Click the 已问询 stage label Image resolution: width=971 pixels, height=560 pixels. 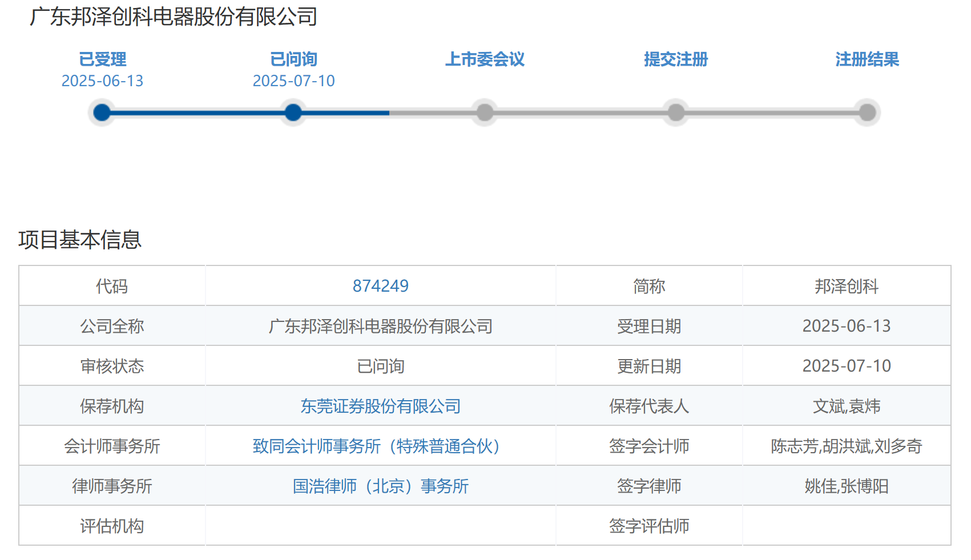293,59
